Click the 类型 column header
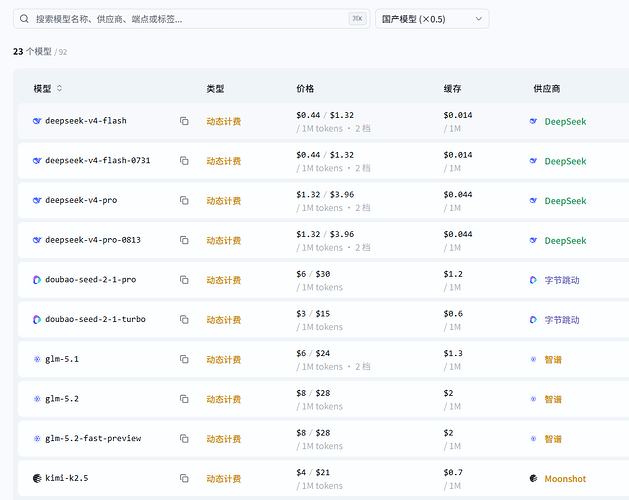The image size is (629, 500). 215,89
